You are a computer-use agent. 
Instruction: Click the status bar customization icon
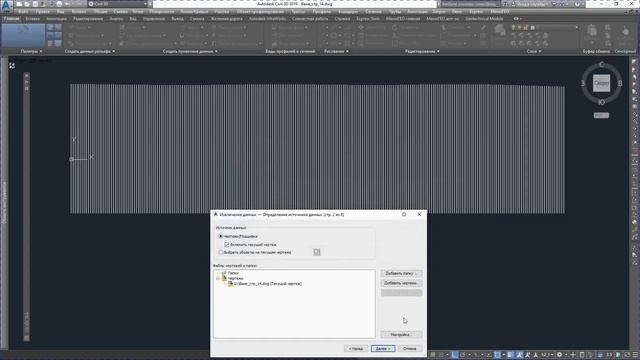(635, 355)
